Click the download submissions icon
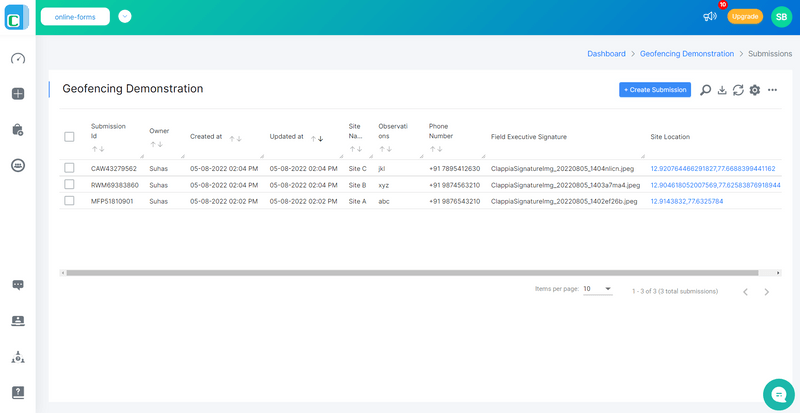This screenshot has width=800, height=413. coord(722,90)
